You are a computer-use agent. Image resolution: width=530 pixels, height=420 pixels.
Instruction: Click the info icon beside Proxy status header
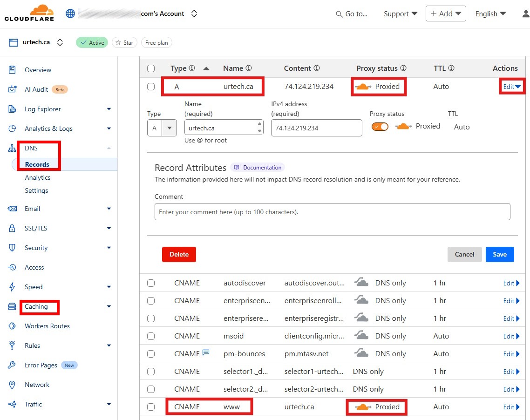tap(403, 68)
